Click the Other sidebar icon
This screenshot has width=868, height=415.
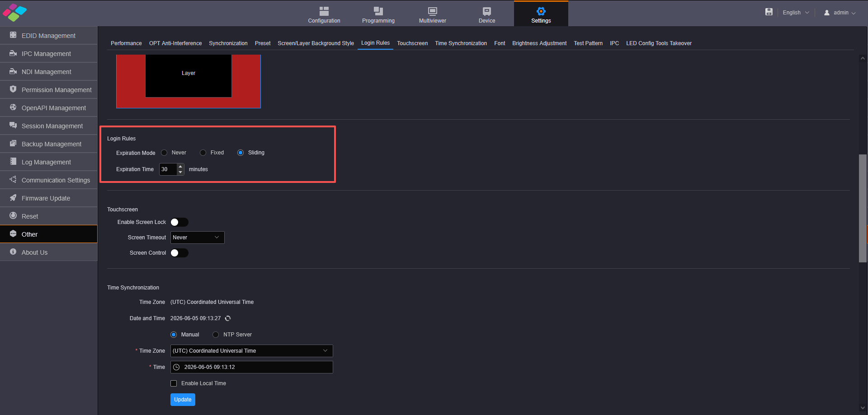pos(13,234)
